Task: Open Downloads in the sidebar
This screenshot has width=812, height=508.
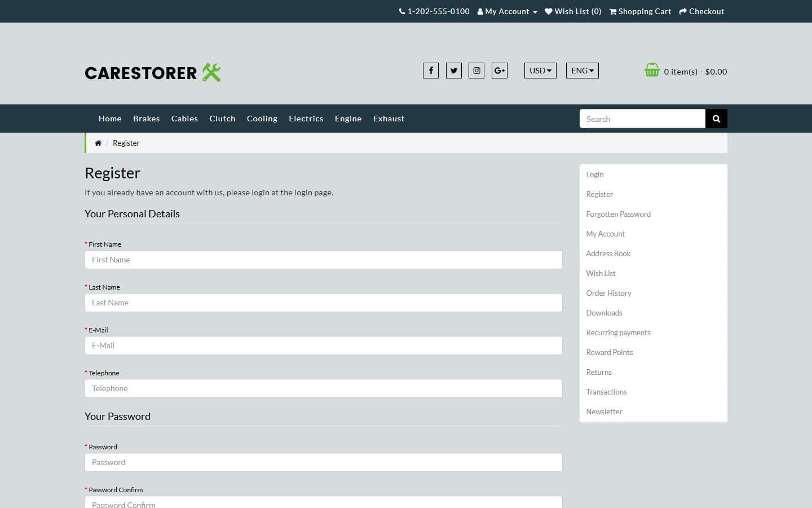Action: pyautogui.click(x=604, y=313)
